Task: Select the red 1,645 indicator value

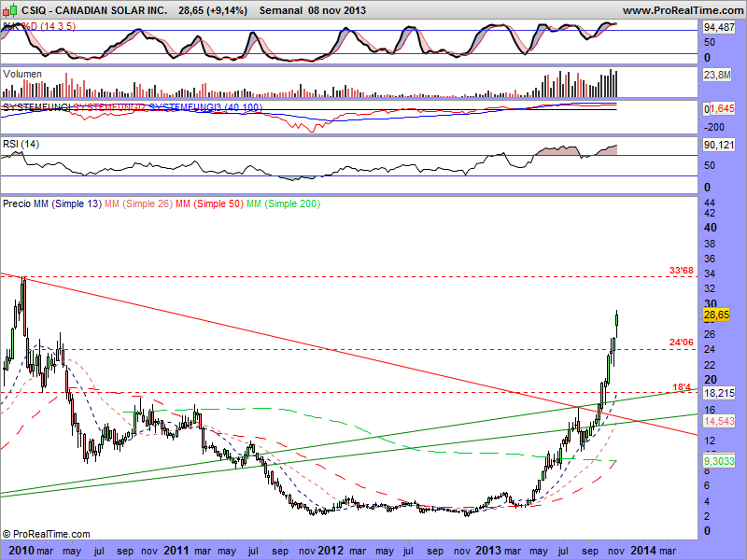Action: [x=722, y=108]
